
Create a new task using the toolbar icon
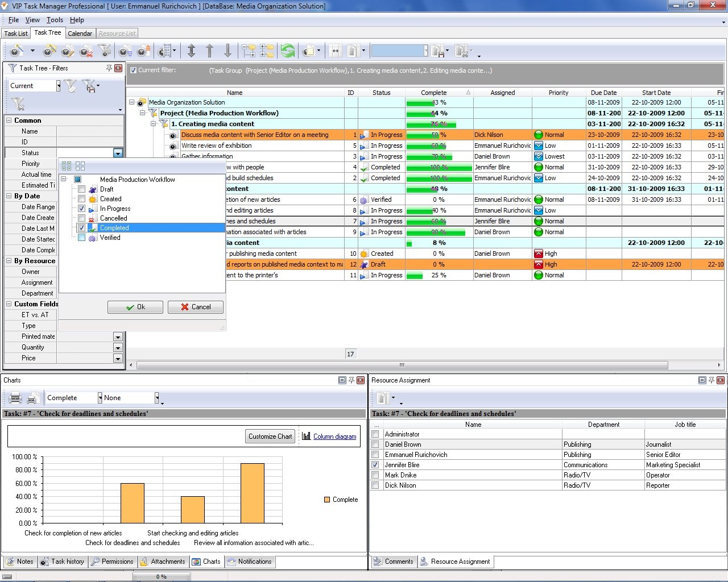click(x=16, y=51)
